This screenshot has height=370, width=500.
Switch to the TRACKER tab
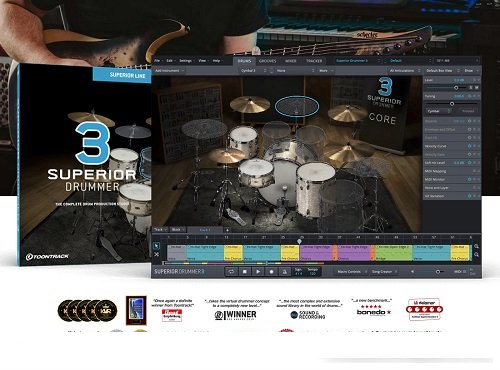tap(314, 61)
